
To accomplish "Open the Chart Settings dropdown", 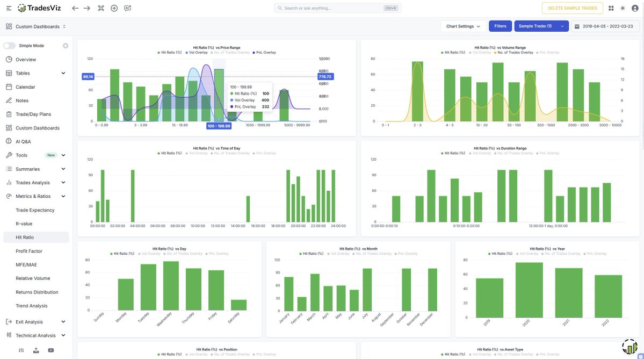I will [x=464, y=26].
